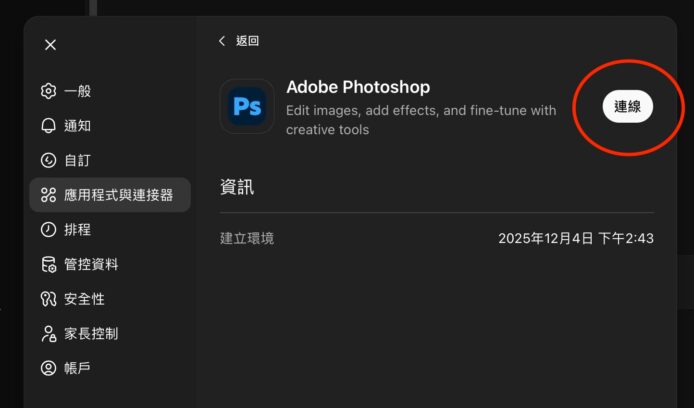694x408 pixels.
Task: Open the 帳戶 settings section
Action: click(x=78, y=368)
